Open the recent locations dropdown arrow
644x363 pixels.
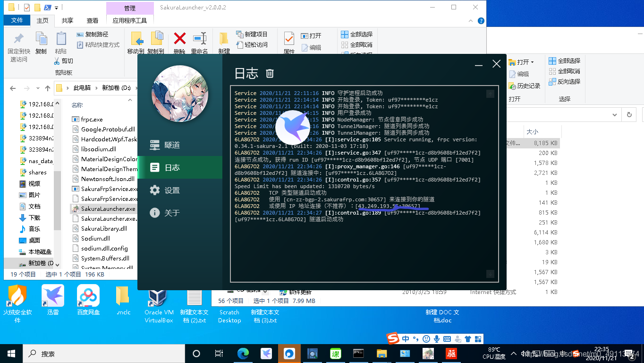pos(37,88)
